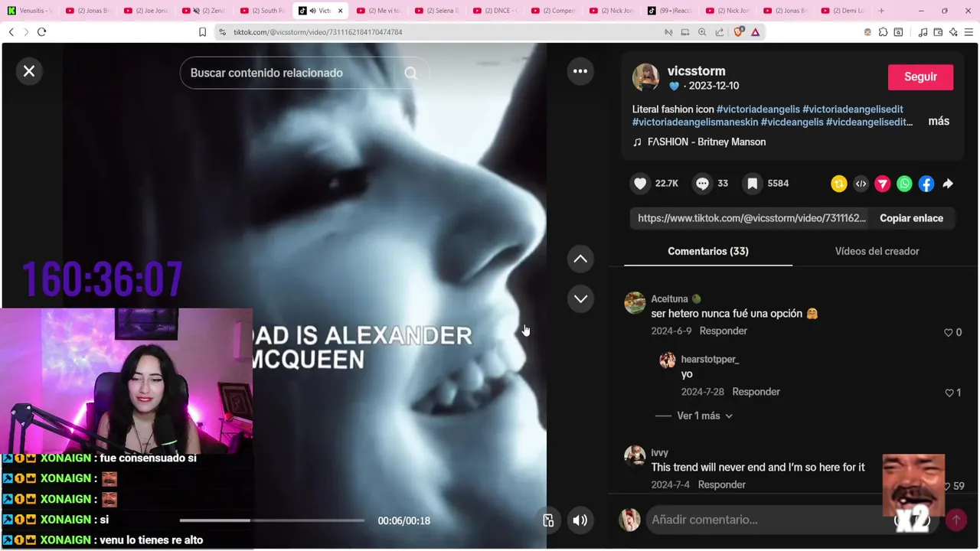
Task: Reply to hearstotpper_'s comment
Action: click(756, 392)
